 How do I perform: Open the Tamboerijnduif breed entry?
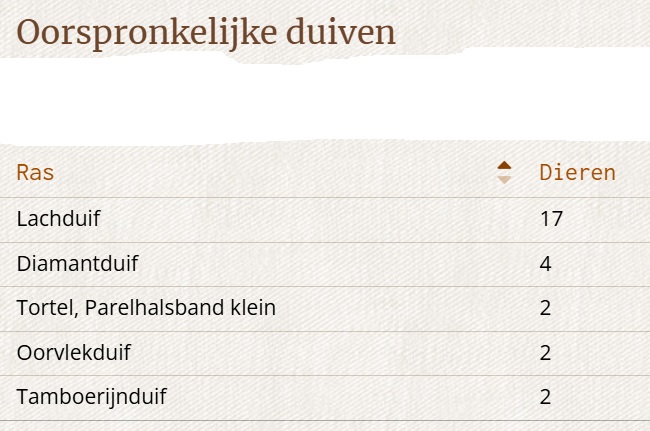click(92, 397)
